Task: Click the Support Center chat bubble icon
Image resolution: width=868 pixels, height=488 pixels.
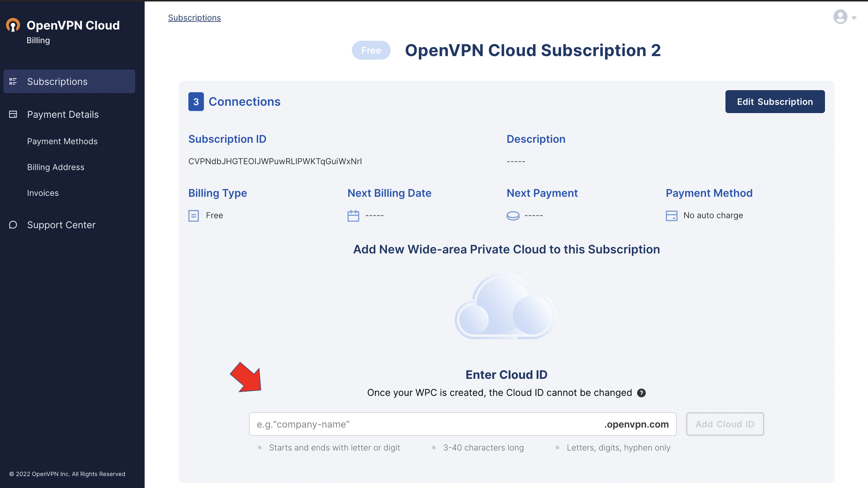Action: point(13,225)
